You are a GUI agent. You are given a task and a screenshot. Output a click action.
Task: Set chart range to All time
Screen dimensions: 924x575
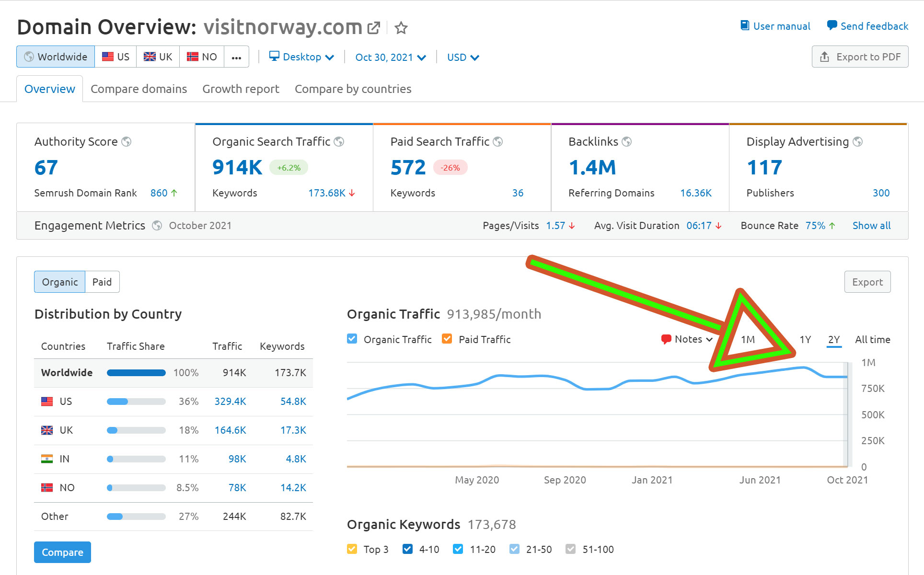click(873, 340)
